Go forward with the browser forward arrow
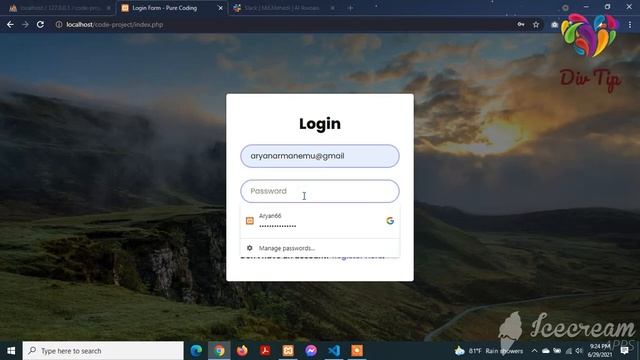Screen dimensions: 640x360 click(25, 24)
